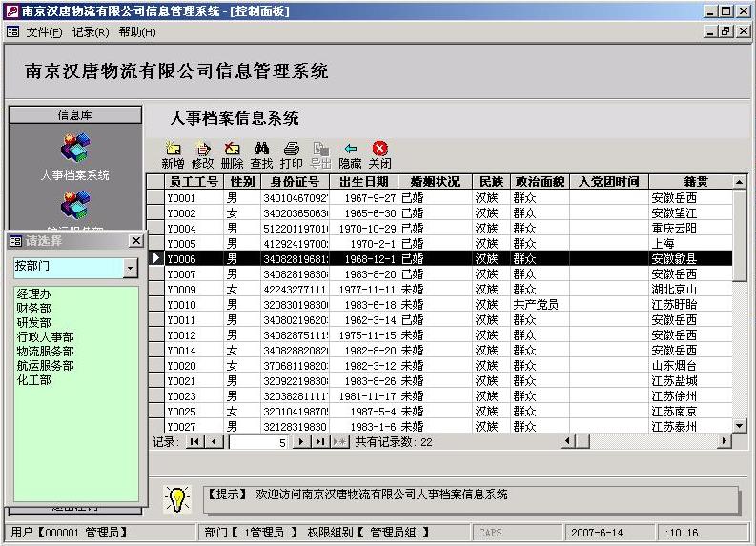The height and width of the screenshot is (546, 756).
Task: Select 物流服务部 in department list
Action: pyautogui.click(x=46, y=352)
